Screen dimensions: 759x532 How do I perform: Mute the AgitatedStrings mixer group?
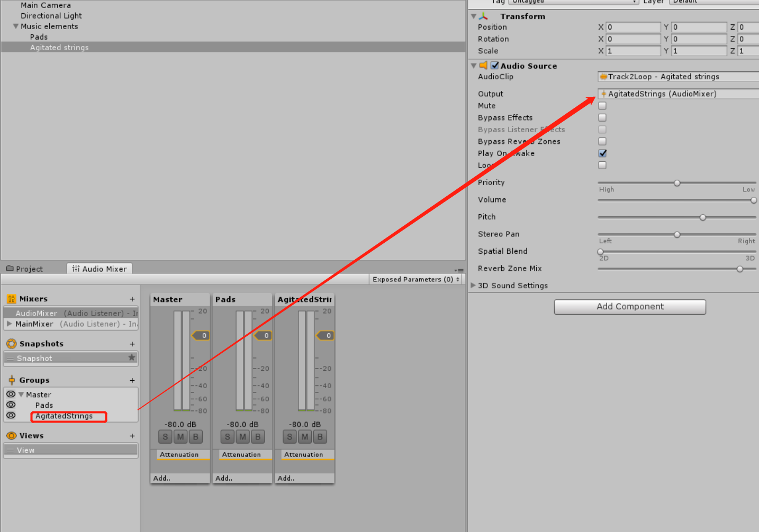click(305, 437)
